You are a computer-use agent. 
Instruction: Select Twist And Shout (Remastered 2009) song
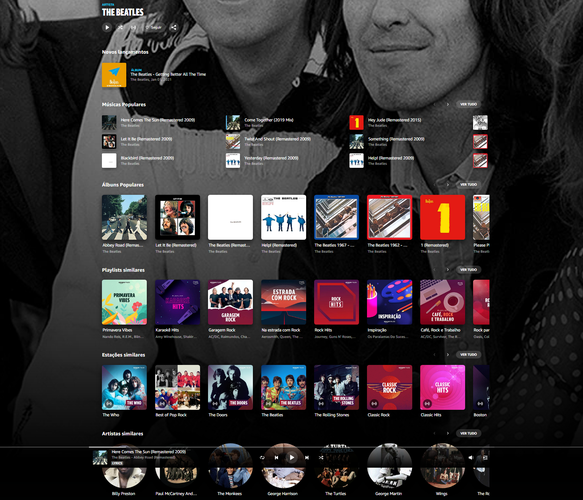[277, 139]
